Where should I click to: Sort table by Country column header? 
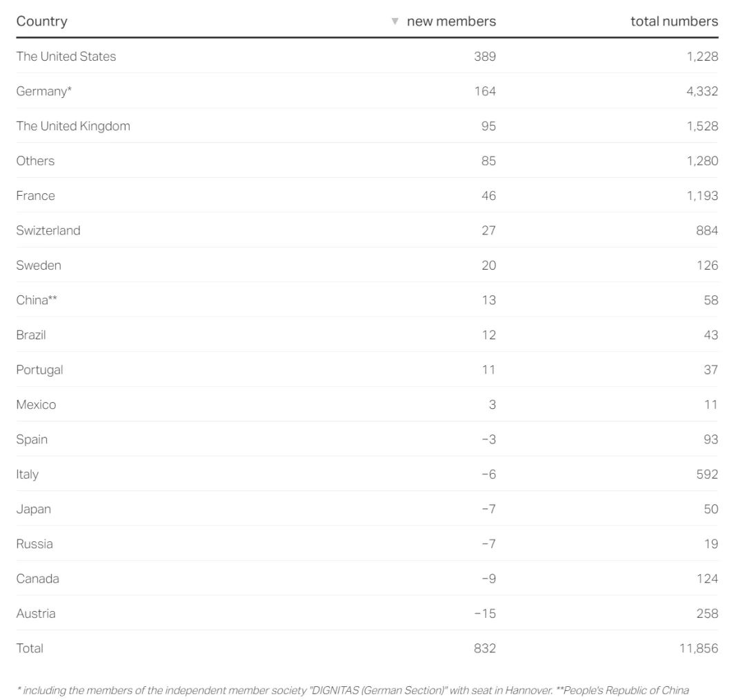pyautogui.click(x=42, y=21)
